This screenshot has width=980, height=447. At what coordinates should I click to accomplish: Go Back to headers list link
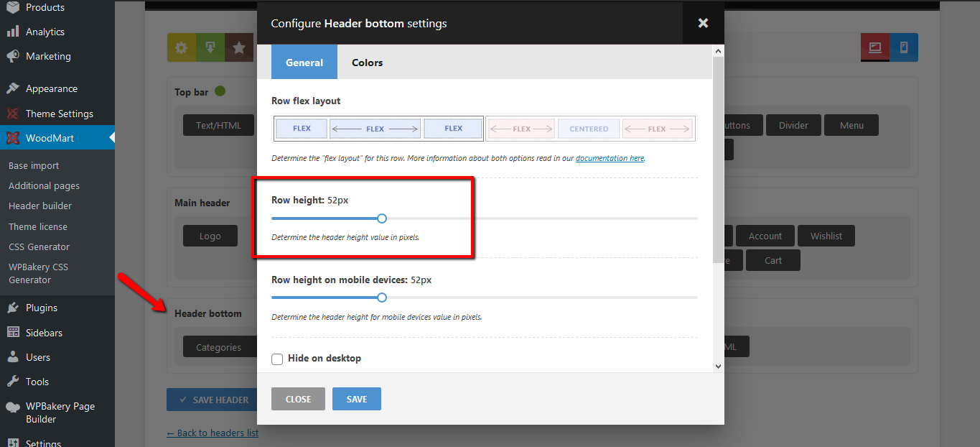213,433
